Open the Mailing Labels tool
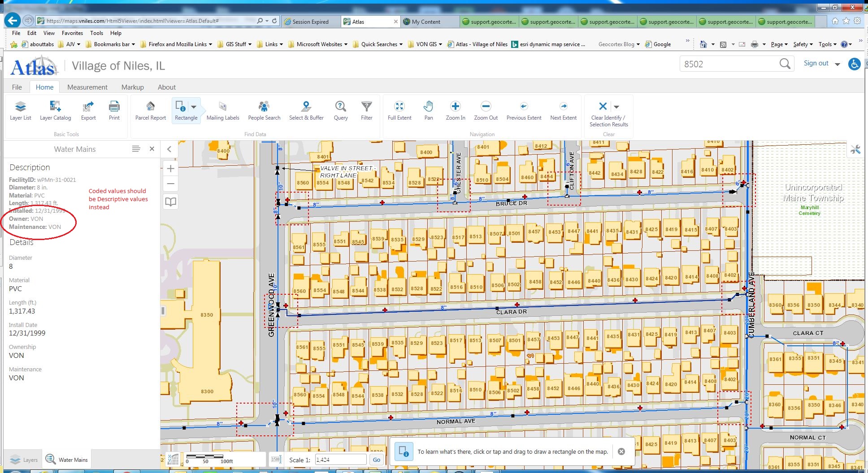The height and width of the screenshot is (473, 868). (x=223, y=111)
